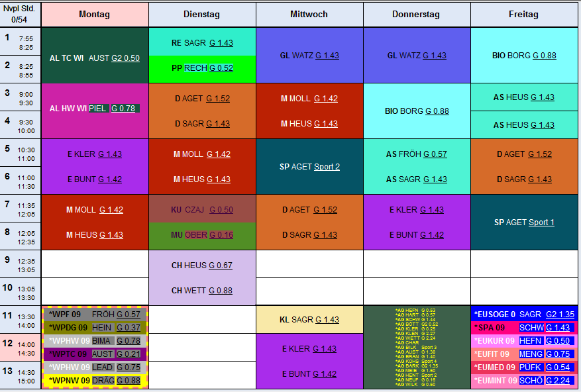Open room G 0.21 in WPTC 09 row
This screenshot has width=581, height=392.
(x=129, y=354)
